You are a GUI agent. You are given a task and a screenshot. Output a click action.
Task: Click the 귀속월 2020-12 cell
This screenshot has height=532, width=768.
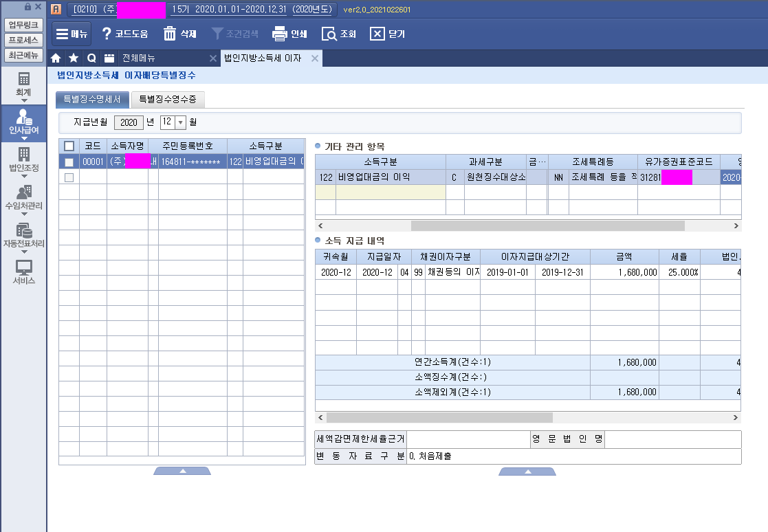(x=336, y=272)
